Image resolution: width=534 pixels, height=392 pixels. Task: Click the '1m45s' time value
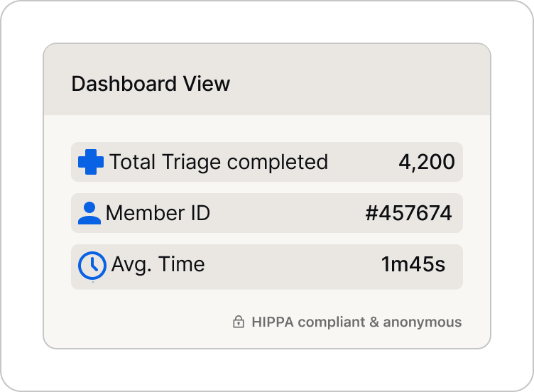click(413, 264)
